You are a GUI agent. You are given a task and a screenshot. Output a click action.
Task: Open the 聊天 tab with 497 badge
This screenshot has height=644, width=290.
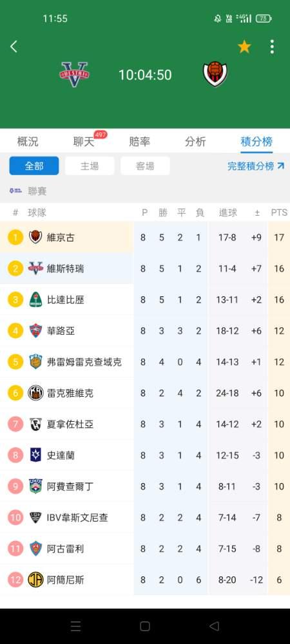coord(84,142)
